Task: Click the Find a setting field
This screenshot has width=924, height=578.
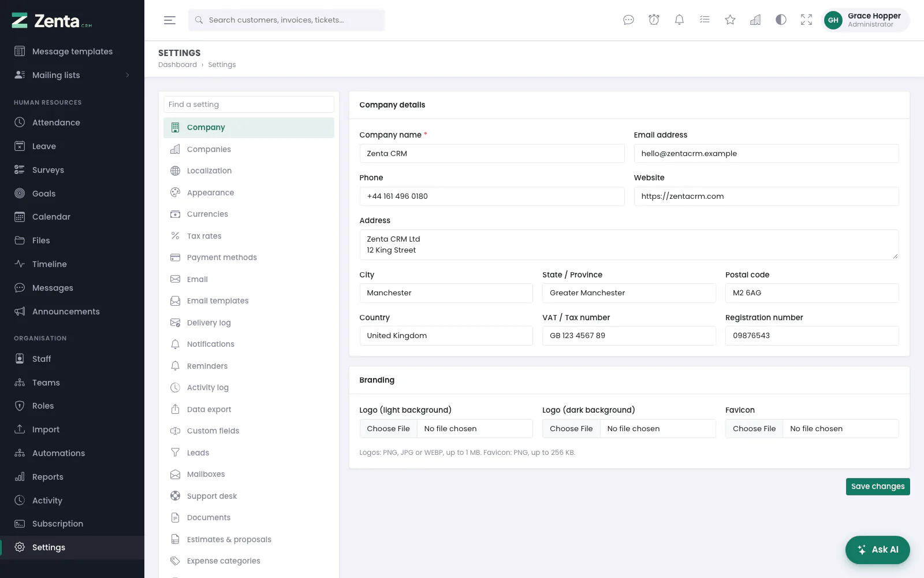Action: [249, 105]
